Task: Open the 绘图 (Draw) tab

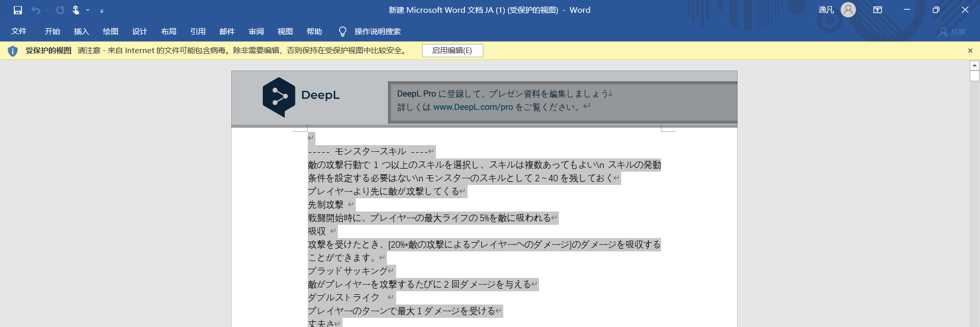Action: point(111,32)
